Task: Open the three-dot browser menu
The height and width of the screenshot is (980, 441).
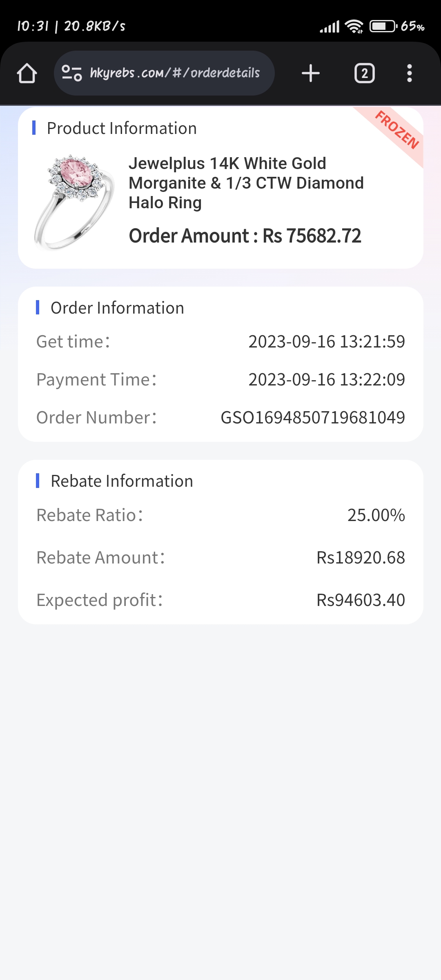Action: (x=409, y=73)
